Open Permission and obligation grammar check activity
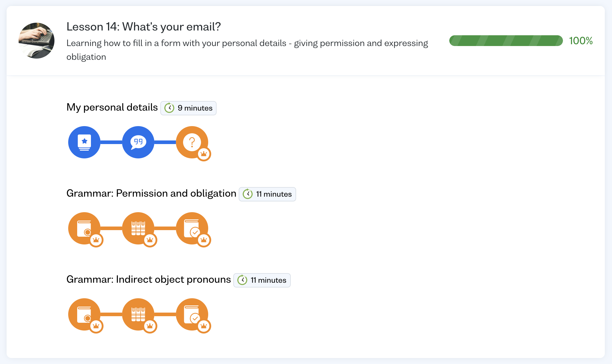Viewport: 612px width, 364px height. coord(192,228)
